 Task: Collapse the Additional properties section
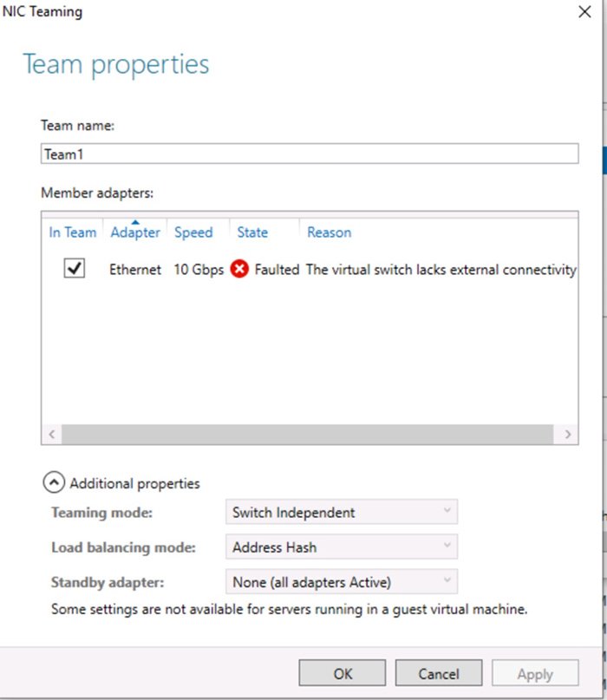coord(54,483)
